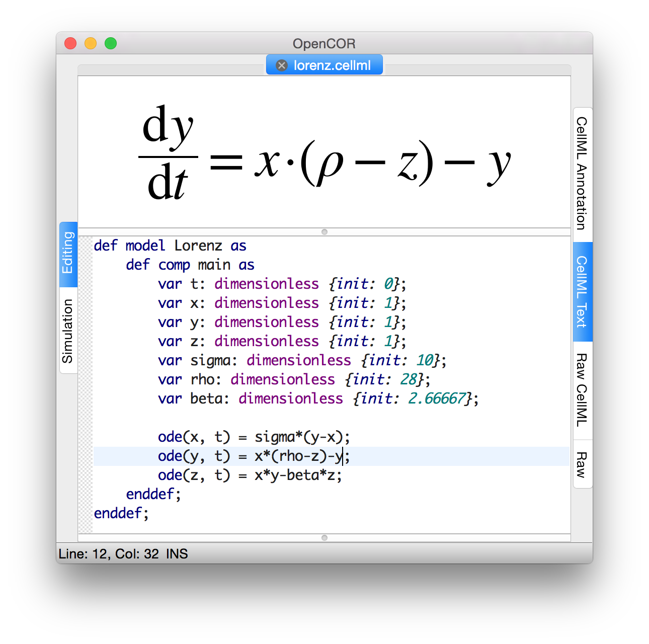Close the lorenz.cellml file tab
This screenshot has height=644, width=649.
282,65
